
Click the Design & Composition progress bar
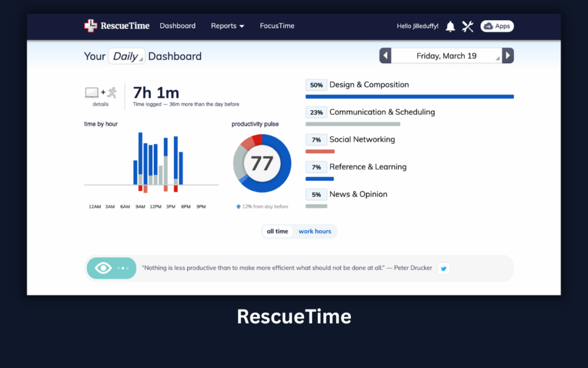409,97
